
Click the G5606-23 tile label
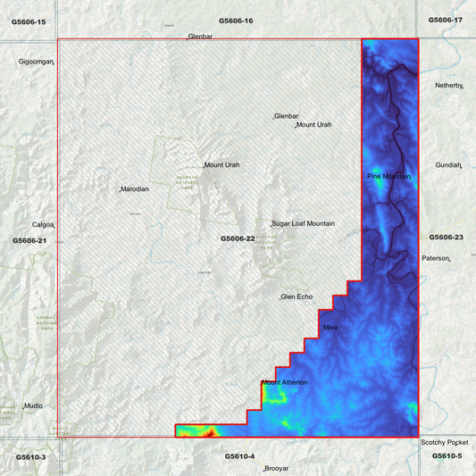(x=447, y=237)
